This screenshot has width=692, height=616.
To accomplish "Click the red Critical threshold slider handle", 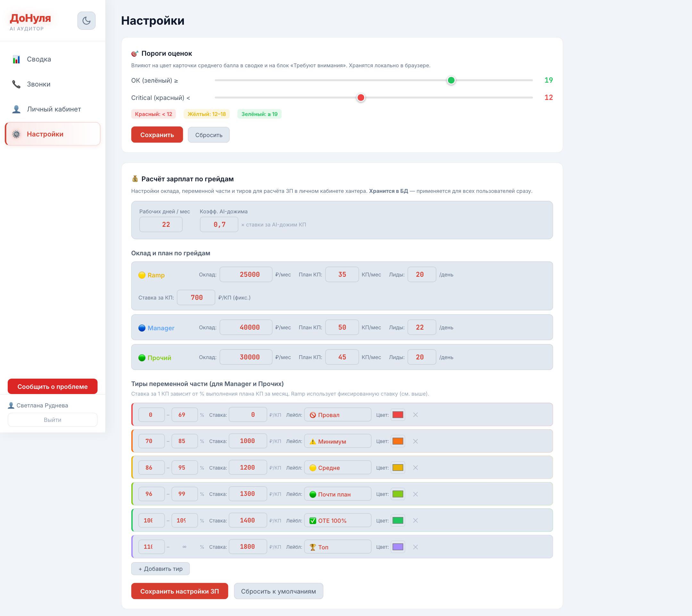I will pyautogui.click(x=361, y=97).
